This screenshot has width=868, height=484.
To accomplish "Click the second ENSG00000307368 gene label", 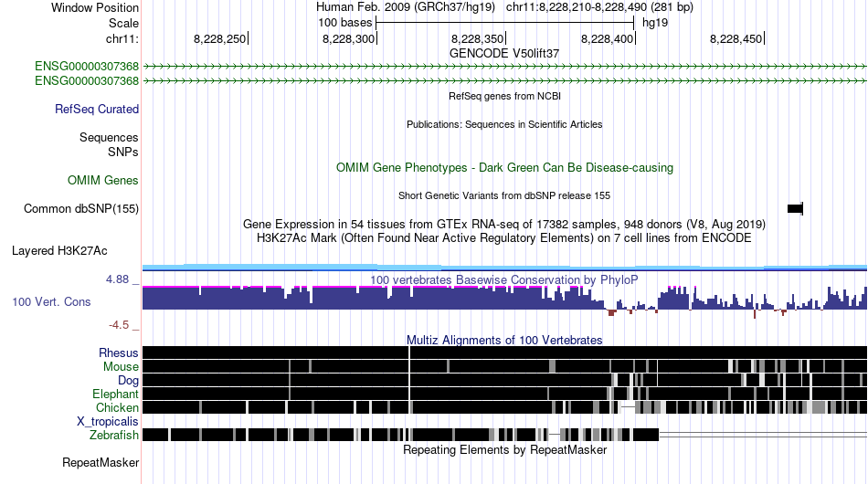I will pos(87,80).
